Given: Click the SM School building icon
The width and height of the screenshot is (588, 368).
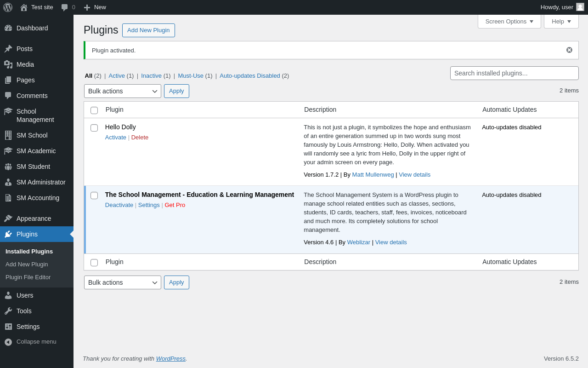Looking at the screenshot, I should 8,135.
